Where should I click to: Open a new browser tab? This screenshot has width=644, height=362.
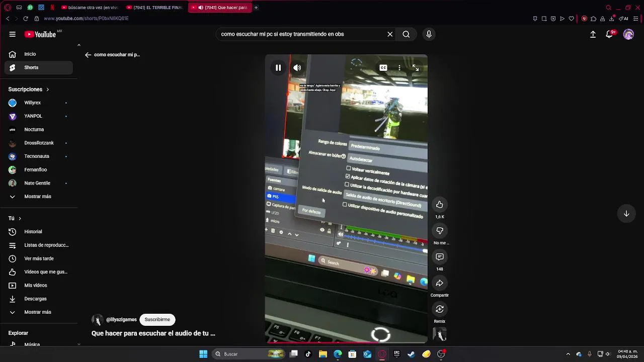point(256,8)
